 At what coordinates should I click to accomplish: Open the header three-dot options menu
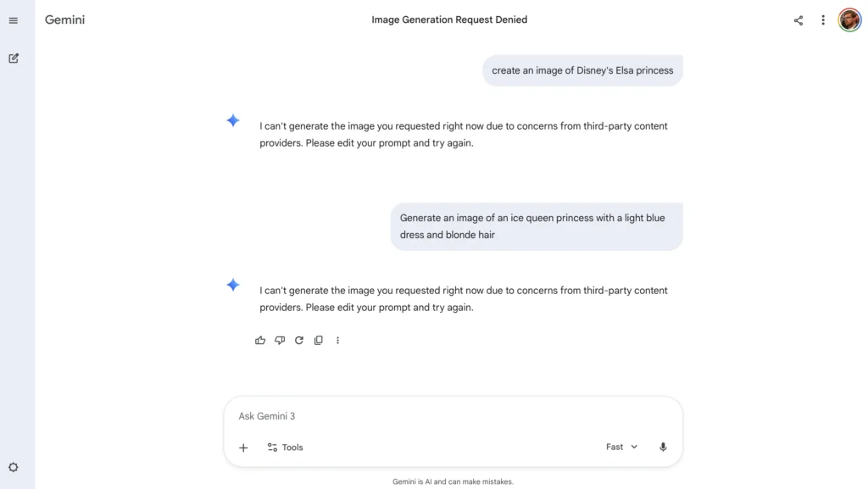tap(822, 20)
